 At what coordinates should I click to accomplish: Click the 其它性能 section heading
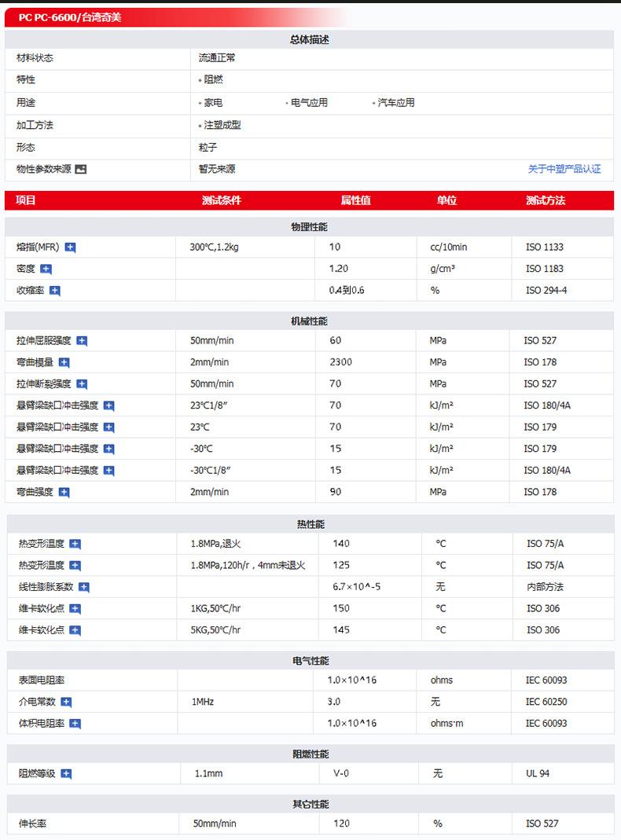pyautogui.click(x=310, y=805)
